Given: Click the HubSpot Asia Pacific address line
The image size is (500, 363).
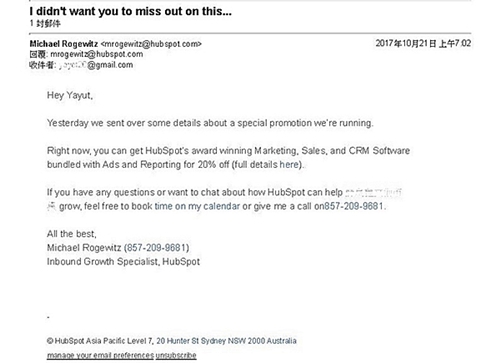Looking at the screenshot, I should click(172, 341).
